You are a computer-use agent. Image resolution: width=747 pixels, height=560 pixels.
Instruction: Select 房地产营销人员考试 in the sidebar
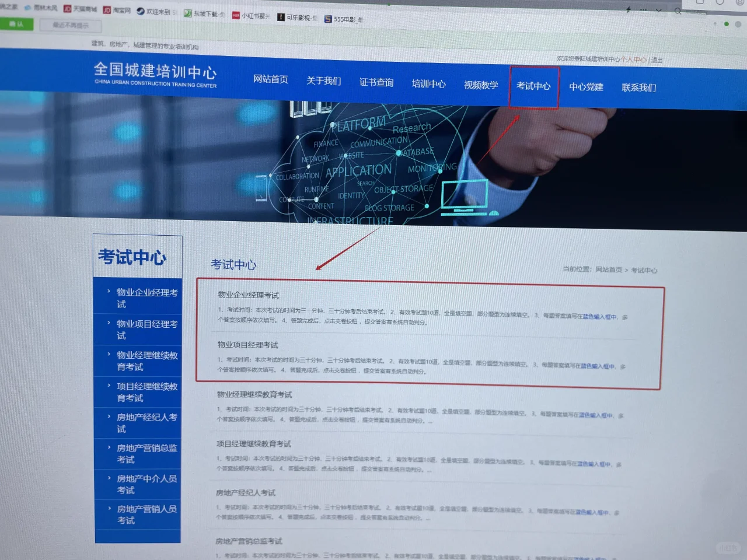coord(138,514)
